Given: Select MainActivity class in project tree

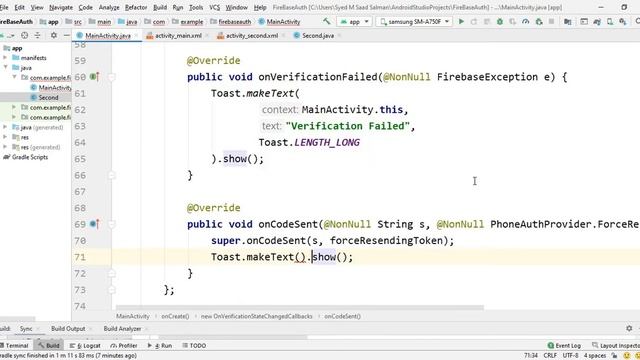Looking at the screenshot, I should (51, 87).
